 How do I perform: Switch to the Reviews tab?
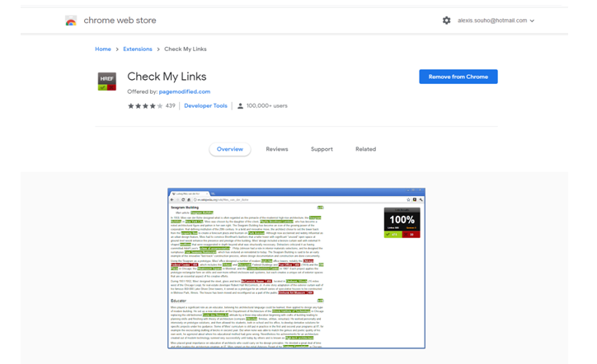[277, 149]
